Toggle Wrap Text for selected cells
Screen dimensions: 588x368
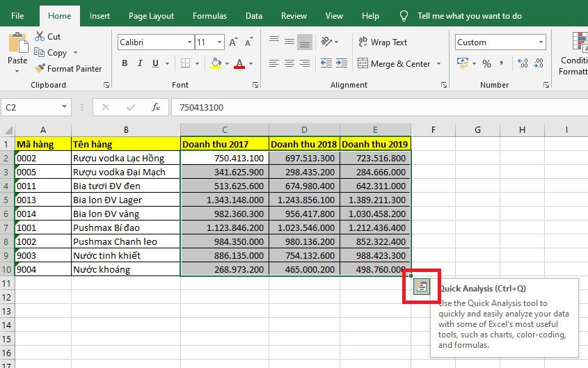click(382, 42)
